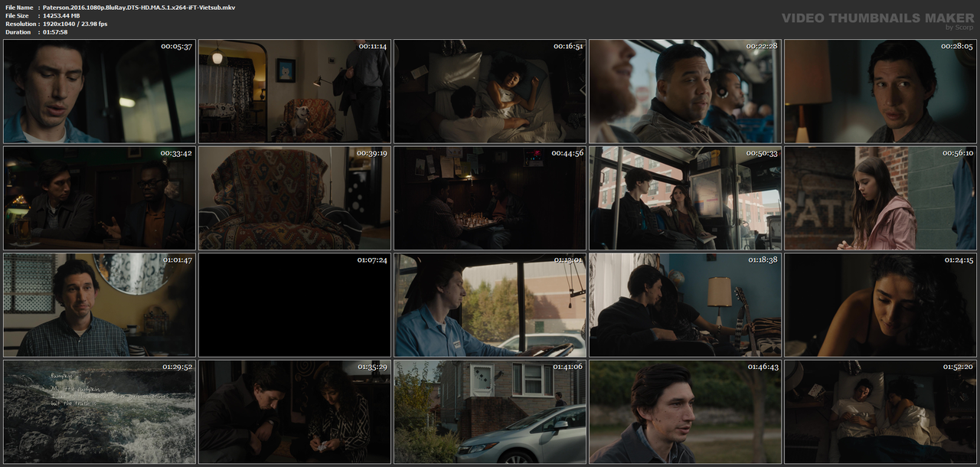The image size is (980, 467).
Task: Select the thumbnail at 00:11:14
Action: [x=295, y=91]
